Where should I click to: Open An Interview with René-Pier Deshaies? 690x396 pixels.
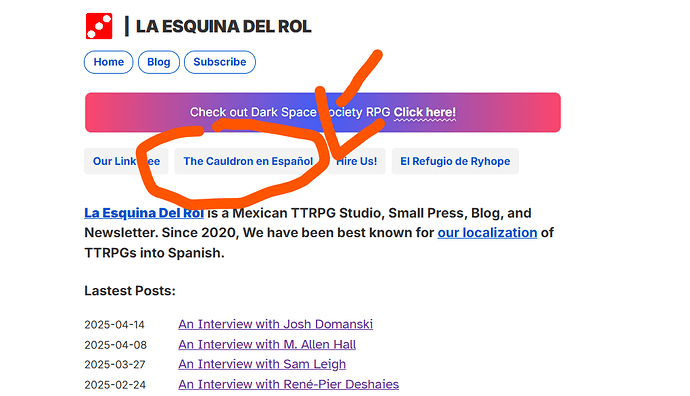(x=289, y=385)
